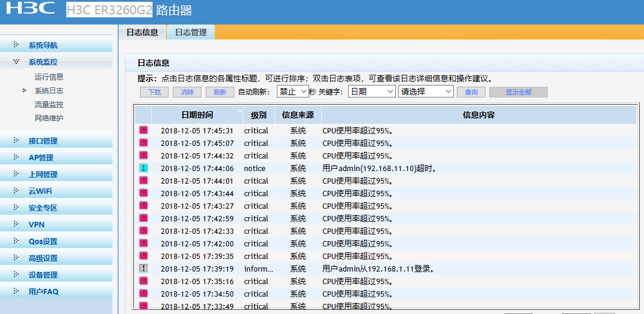Select log text 用户admin(192.168.11.10)超时
Image resolution: width=644 pixels, height=314 pixels.
click(379, 169)
